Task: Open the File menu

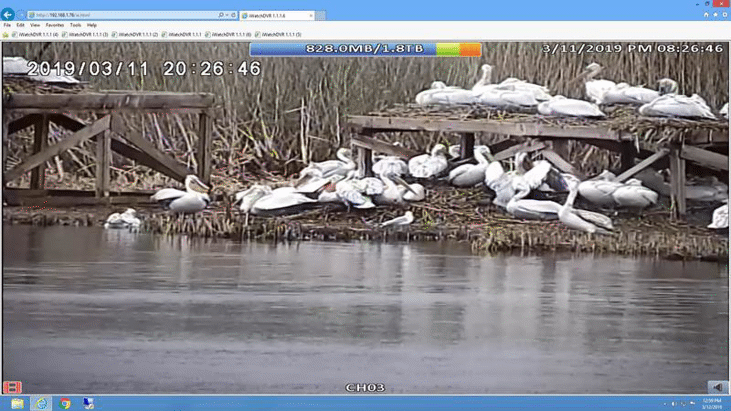Action: [x=7, y=25]
